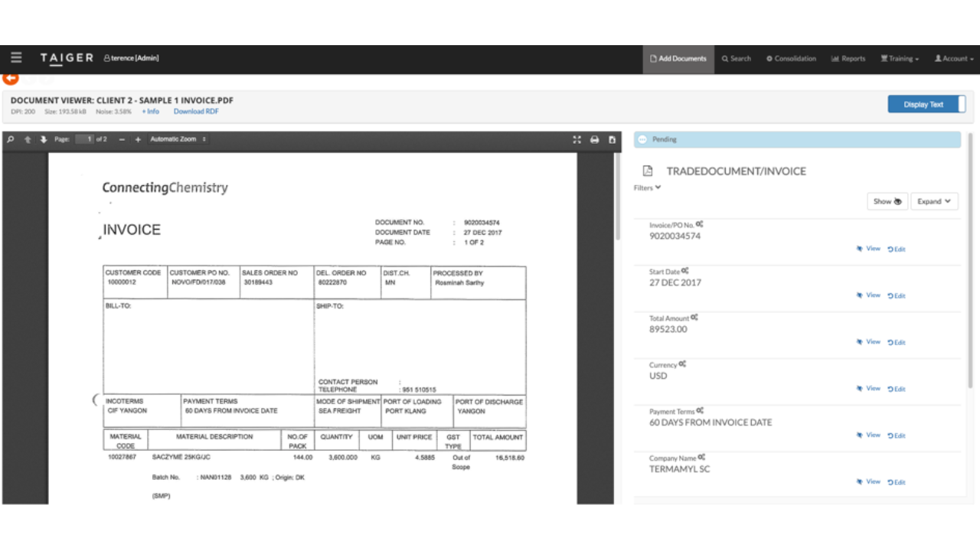This screenshot has height=551, width=980.
Task: Zoom out with the minus icon
Action: pos(122,139)
